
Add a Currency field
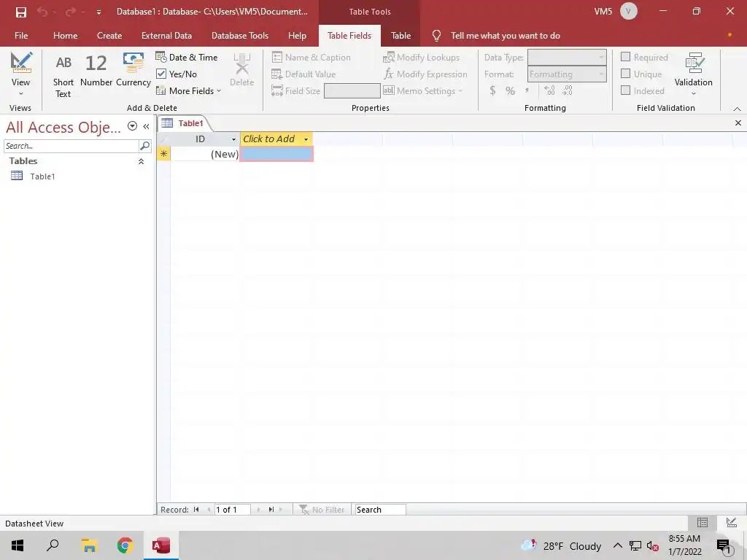(133, 71)
